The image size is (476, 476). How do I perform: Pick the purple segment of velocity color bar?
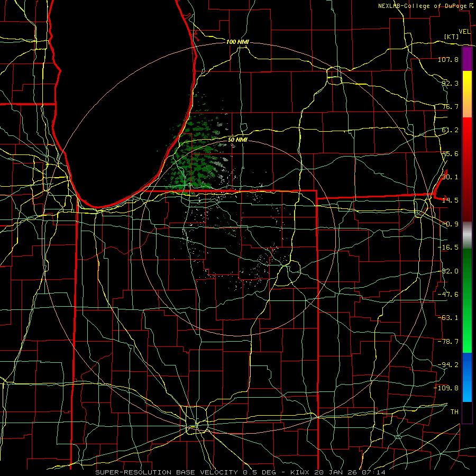[x=467, y=59]
